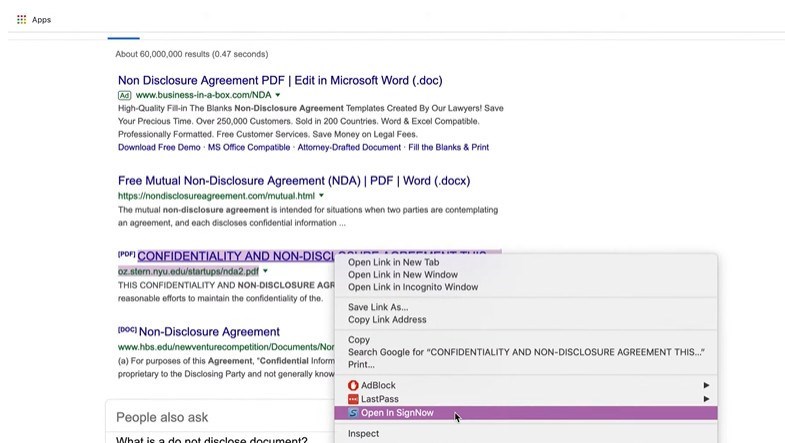Click the green Ad badge
The height and width of the screenshot is (443, 785).
(x=124, y=95)
